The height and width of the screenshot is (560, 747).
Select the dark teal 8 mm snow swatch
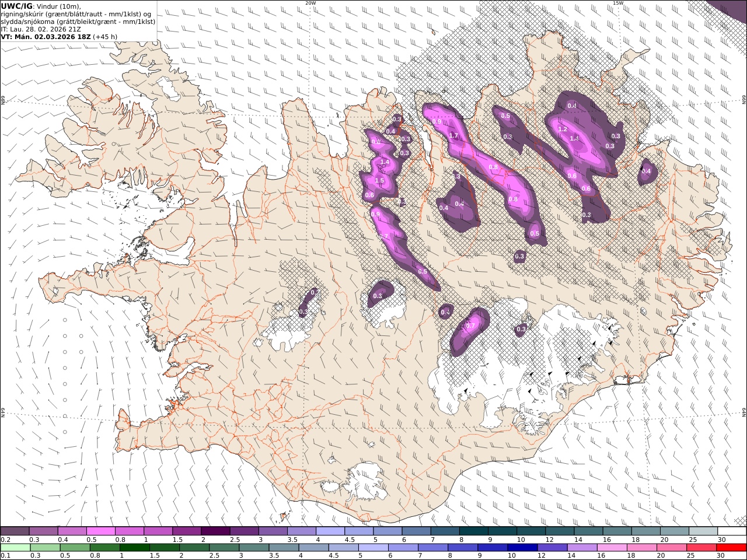(x=473, y=531)
